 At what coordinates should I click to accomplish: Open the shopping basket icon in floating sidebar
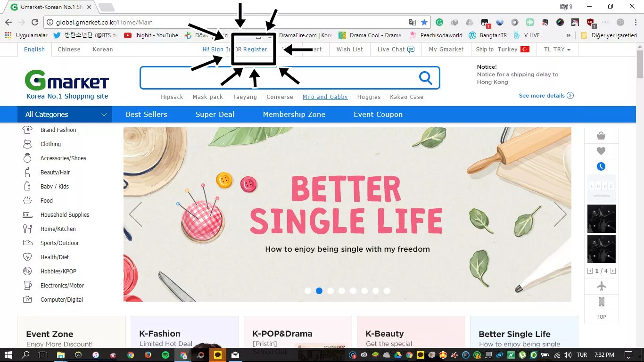tap(601, 136)
